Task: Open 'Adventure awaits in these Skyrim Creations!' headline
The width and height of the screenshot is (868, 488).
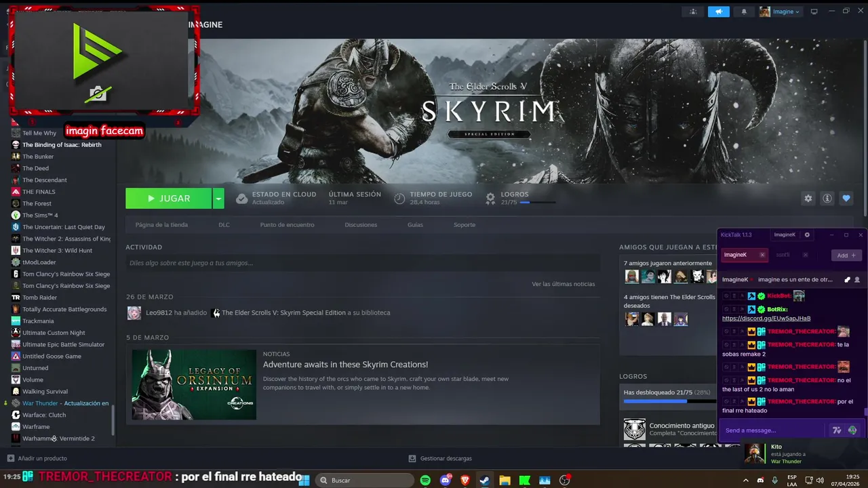Action: pos(345,365)
